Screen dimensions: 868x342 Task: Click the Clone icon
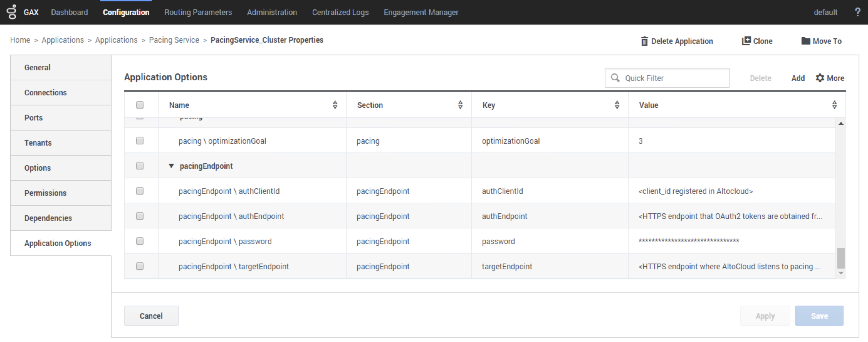746,41
